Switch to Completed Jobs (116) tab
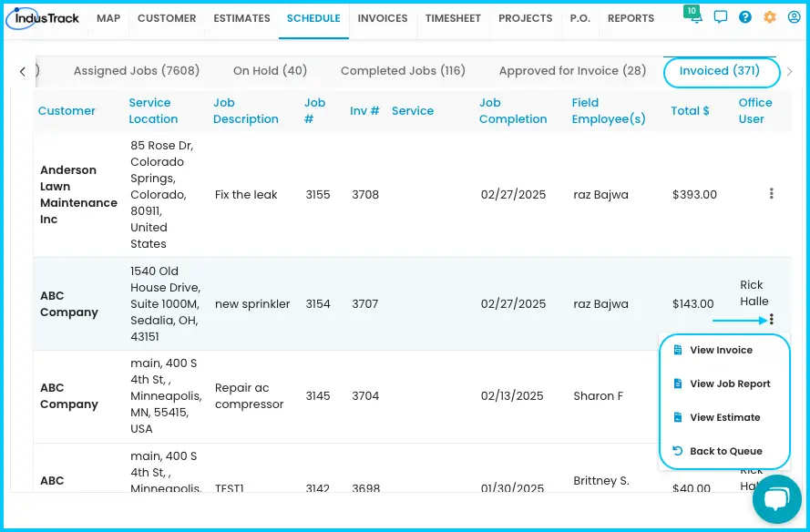The height and width of the screenshot is (532, 810). [x=403, y=71]
